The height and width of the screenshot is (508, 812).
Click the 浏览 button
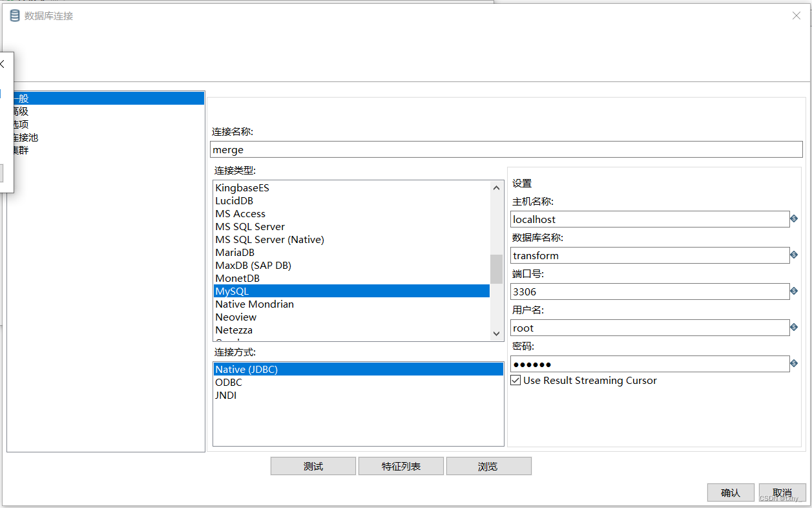tap(488, 465)
